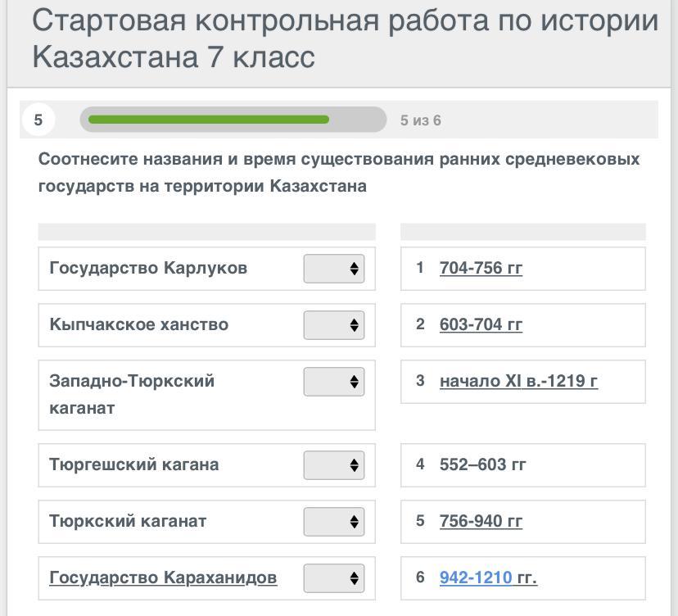
Task: Click the question number 5 badge
Action: click(38, 120)
